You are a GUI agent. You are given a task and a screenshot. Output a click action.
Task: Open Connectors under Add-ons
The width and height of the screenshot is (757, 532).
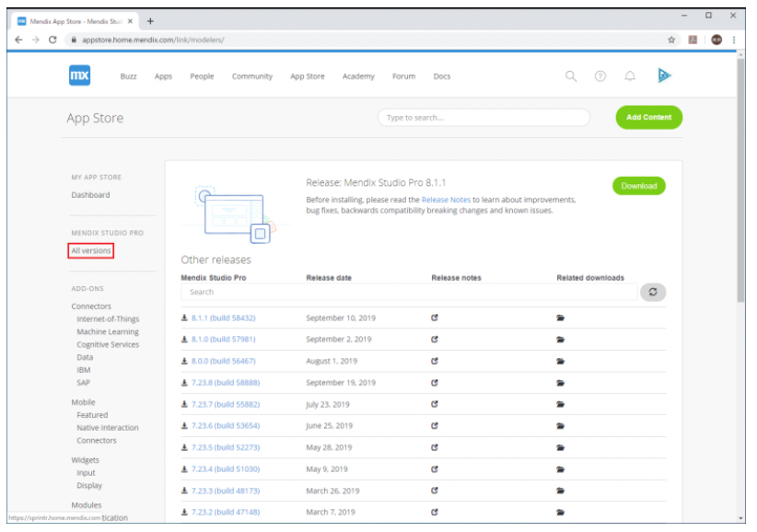tap(91, 306)
